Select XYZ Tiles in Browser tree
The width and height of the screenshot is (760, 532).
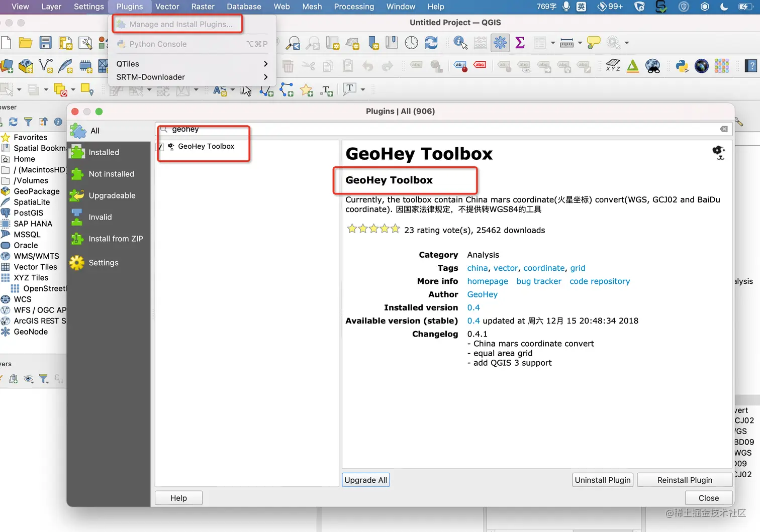(31, 278)
